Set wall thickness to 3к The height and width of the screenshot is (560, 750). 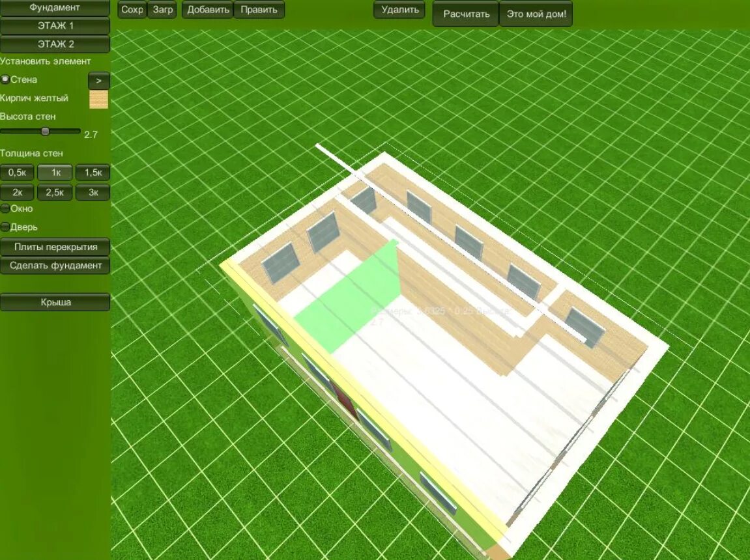(x=93, y=192)
